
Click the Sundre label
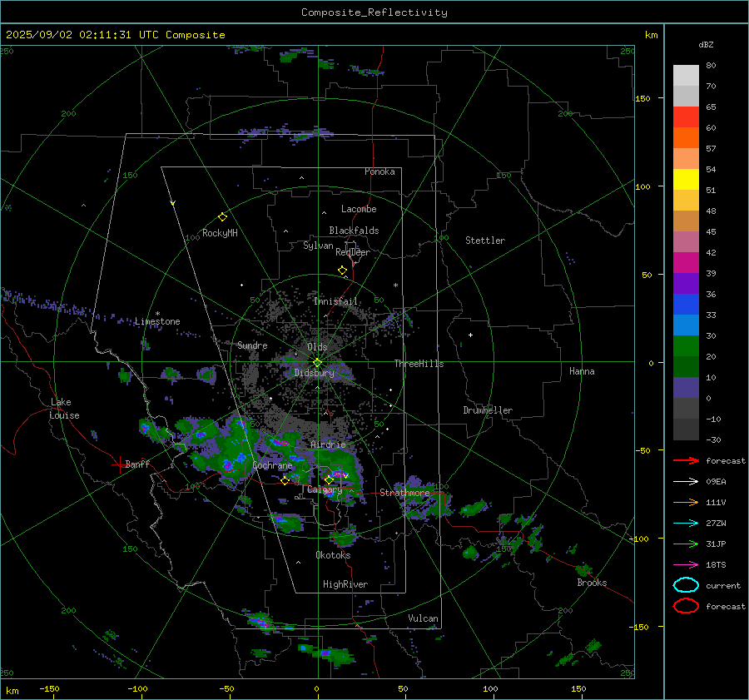point(252,345)
